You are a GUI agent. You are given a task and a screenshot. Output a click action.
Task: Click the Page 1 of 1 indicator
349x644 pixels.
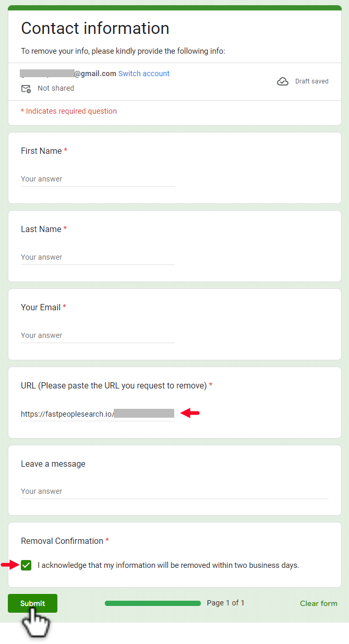tap(225, 603)
